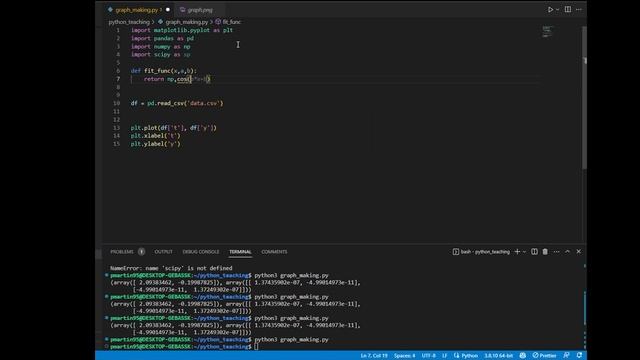Click Ln 7, Col 19 in status bar
Image resolution: width=640 pixels, height=360 pixels.
[x=374, y=356]
